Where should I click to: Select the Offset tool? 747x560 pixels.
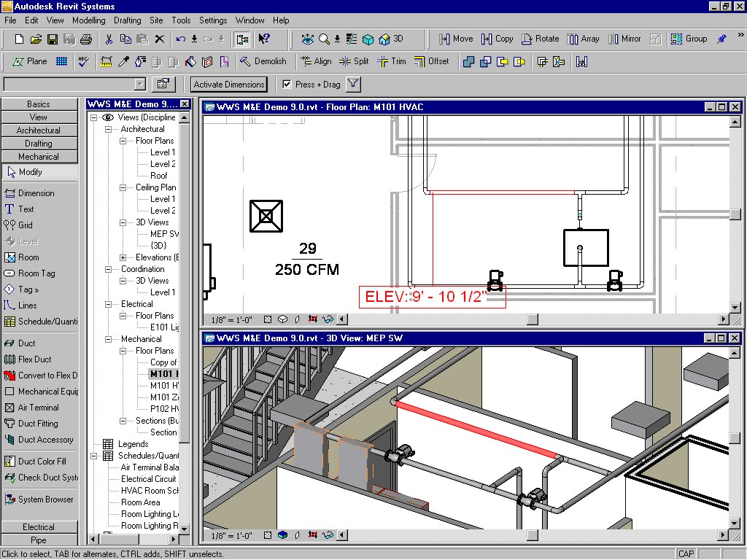tap(431, 61)
